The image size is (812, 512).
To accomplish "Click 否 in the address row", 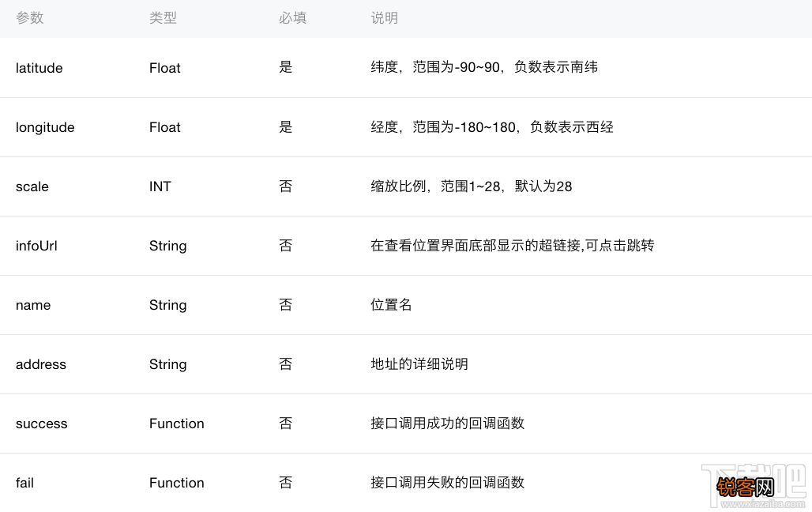I will tap(286, 363).
